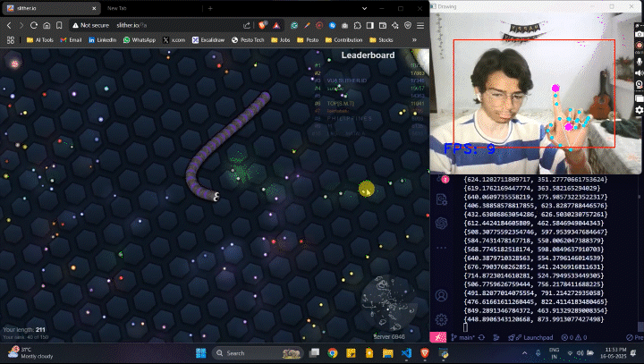Viewport: 644px width, 364px height.
Task: Open the Pesto Tech bookmark
Action: point(248,40)
